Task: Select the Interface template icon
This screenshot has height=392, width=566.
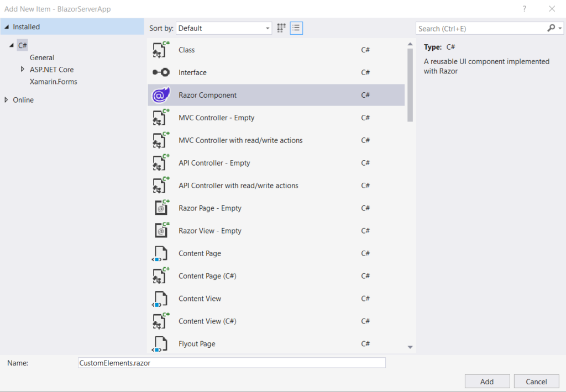Action: pos(160,72)
